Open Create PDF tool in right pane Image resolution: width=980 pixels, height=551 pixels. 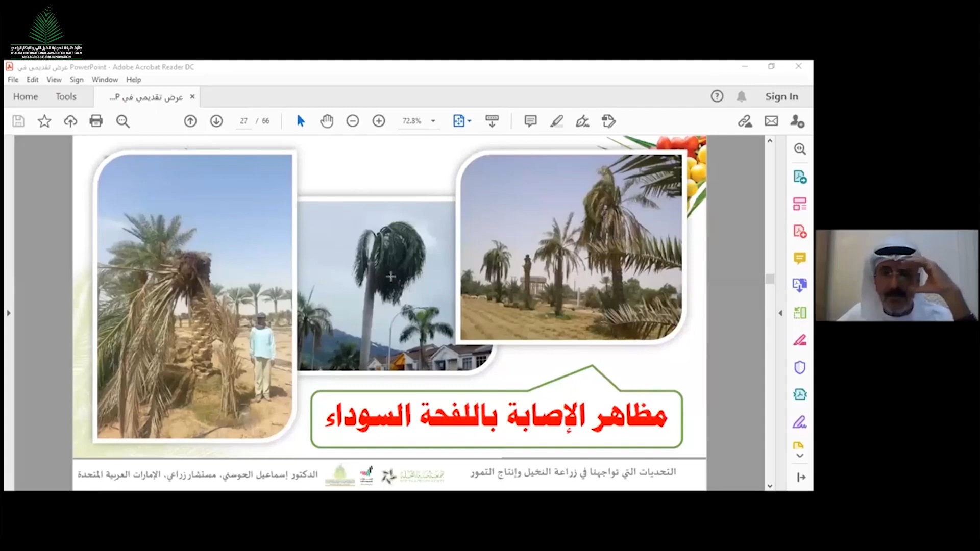[x=800, y=231]
